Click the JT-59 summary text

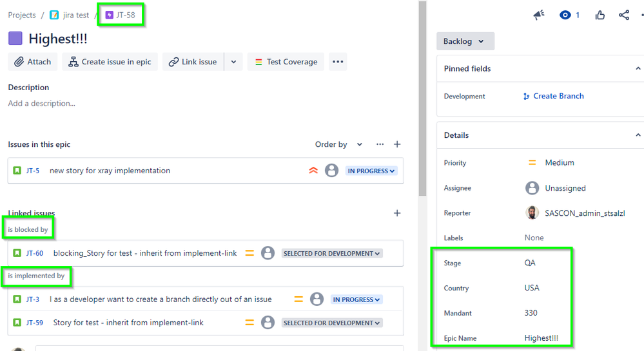128,323
